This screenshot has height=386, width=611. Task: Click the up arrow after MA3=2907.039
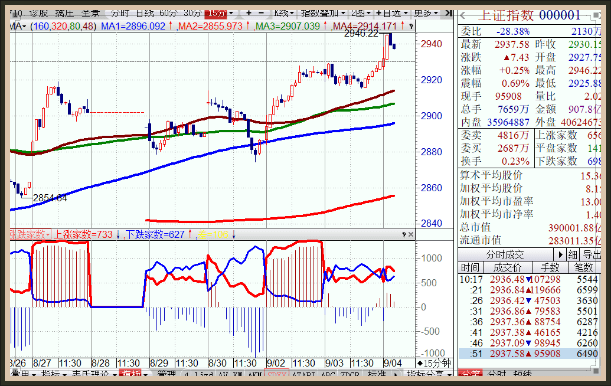pyautogui.click(x=325, y=26)
